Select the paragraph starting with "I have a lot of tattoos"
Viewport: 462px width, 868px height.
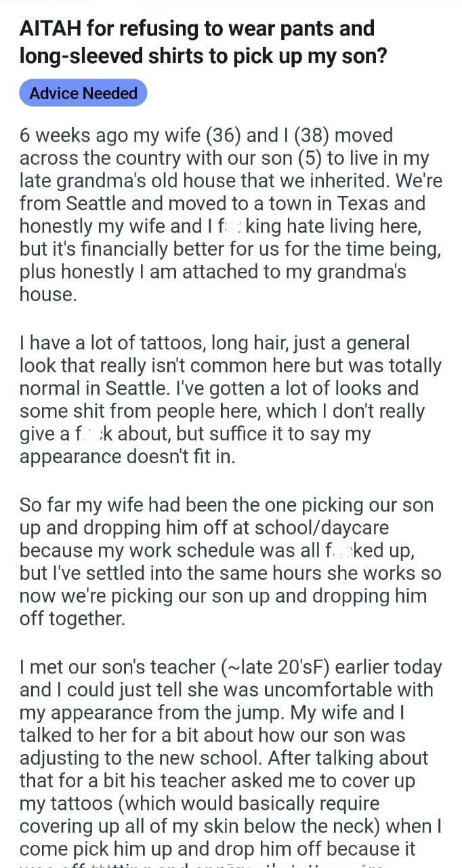[230, 399]
